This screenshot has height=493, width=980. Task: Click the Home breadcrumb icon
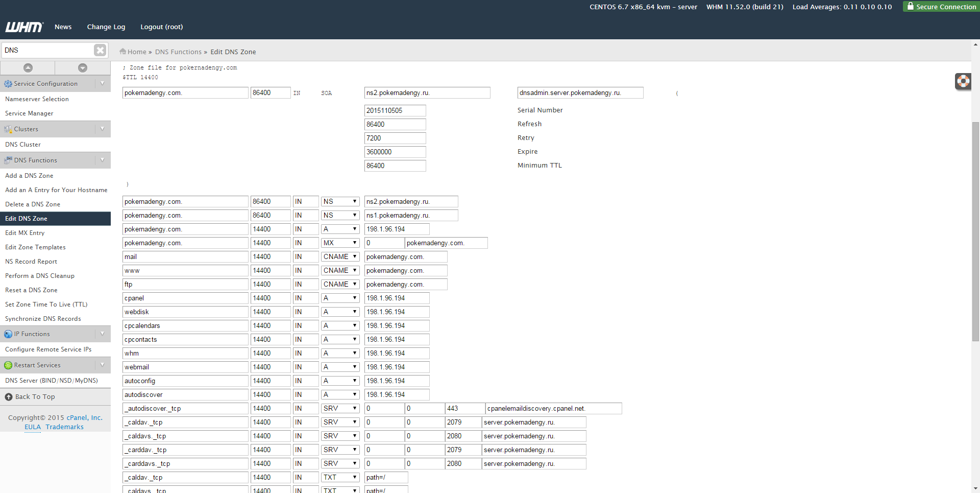pyautogui.click(x=122, y=52)
